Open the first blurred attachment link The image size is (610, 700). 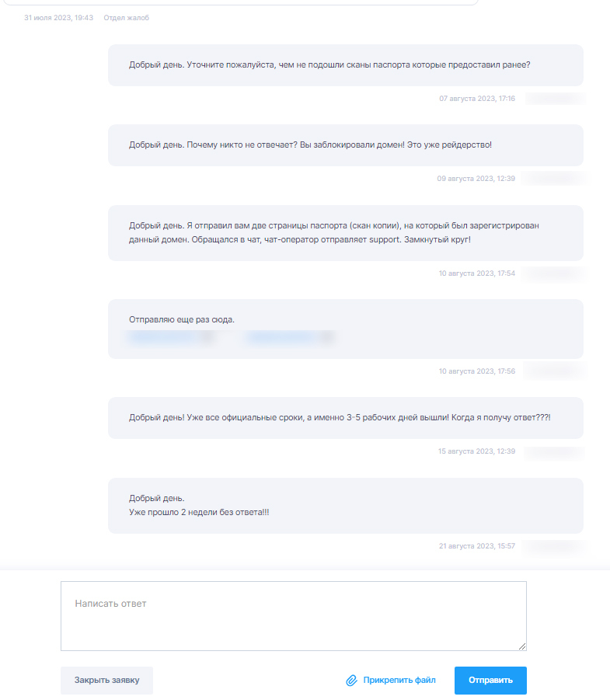coord(171,336)
